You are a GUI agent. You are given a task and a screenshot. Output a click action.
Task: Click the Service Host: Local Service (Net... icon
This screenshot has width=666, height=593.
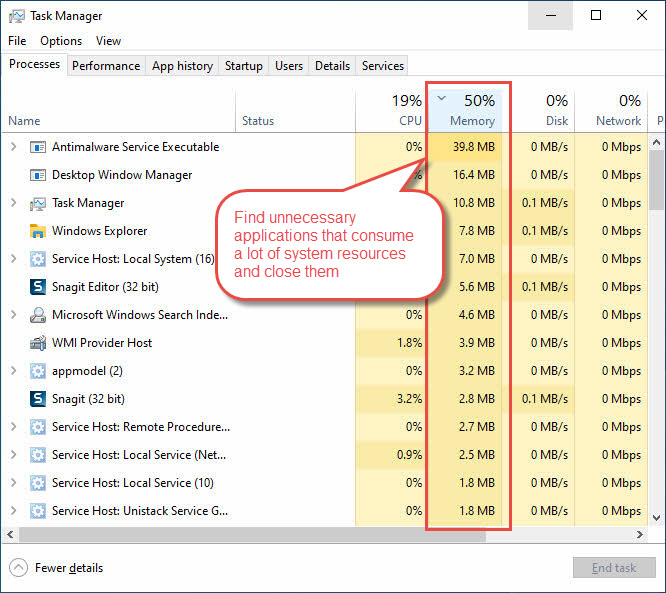point(38,455)
